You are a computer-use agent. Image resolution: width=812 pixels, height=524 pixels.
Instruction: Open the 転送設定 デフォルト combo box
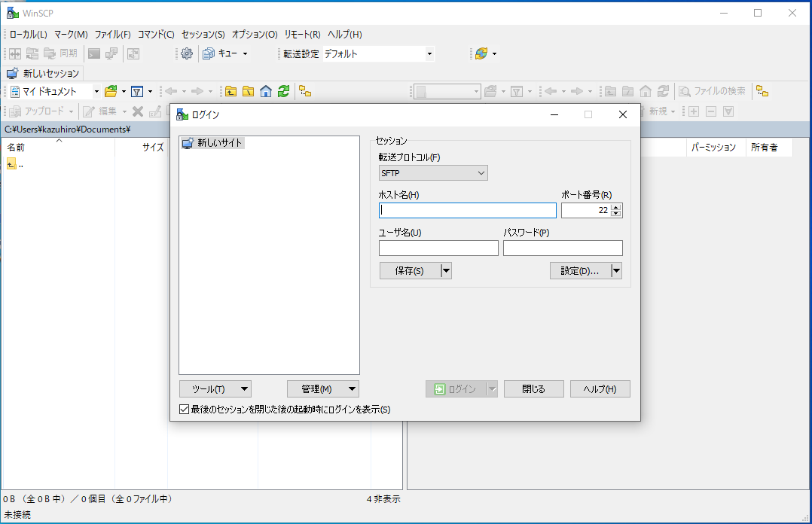pyautogui.click(x=378, y=53)
